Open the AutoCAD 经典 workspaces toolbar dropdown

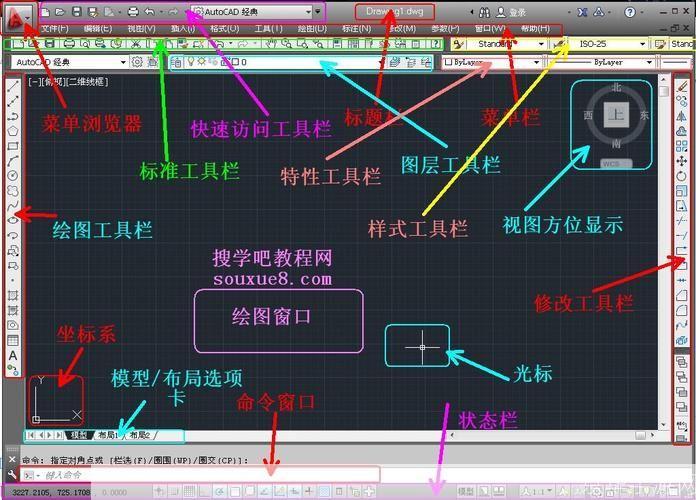pyautogui.click(x=69, y=62)
